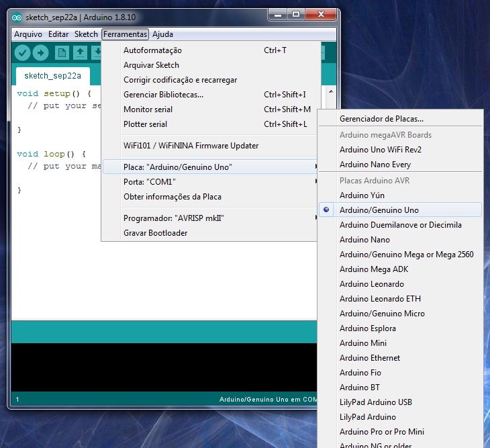
Task: Select the sketch_sep22a editor tab
Action: coord(48,76)
